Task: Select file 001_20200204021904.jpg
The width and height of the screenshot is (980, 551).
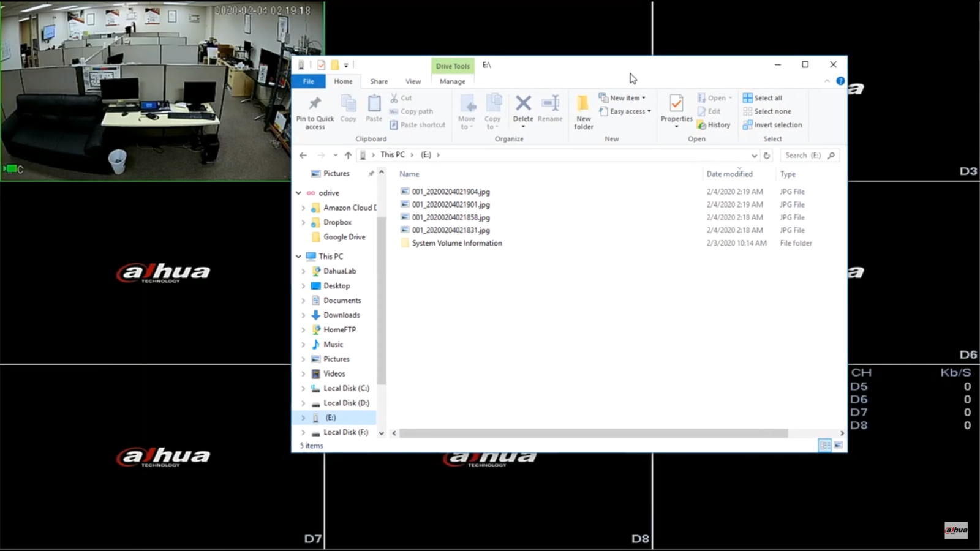Action: (x=451, y=192)
